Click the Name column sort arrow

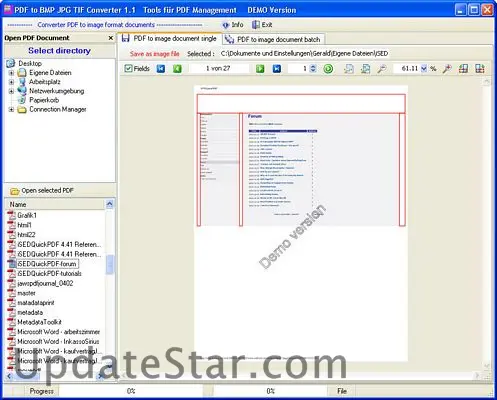point(109,204)
